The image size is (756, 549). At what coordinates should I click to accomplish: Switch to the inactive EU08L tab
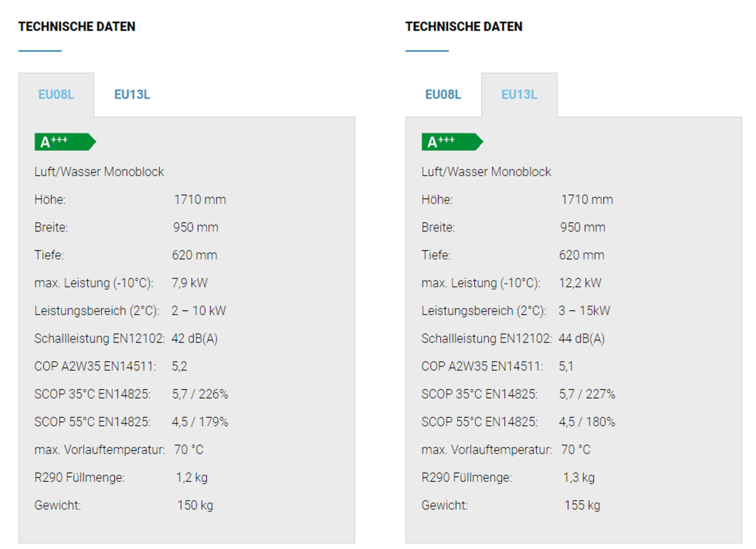(x=443, y=95)
